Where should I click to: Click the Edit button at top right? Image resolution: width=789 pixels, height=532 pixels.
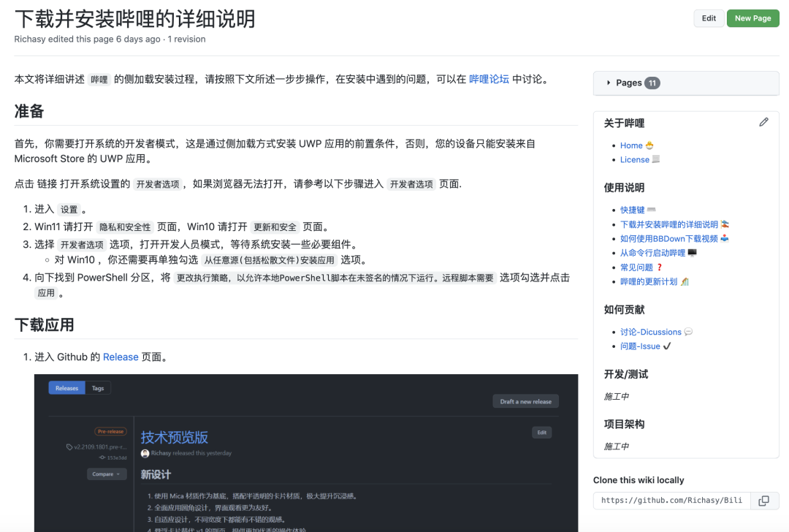pos(709,18)
